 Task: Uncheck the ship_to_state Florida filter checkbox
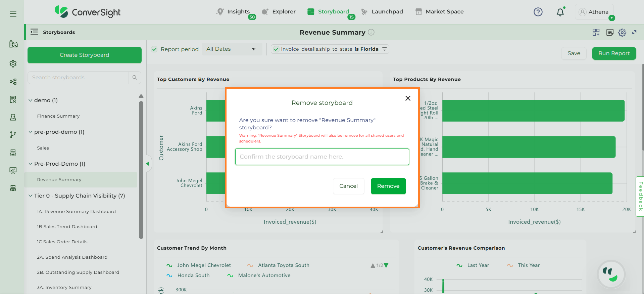pyautogui.click(x=276, y=49)
